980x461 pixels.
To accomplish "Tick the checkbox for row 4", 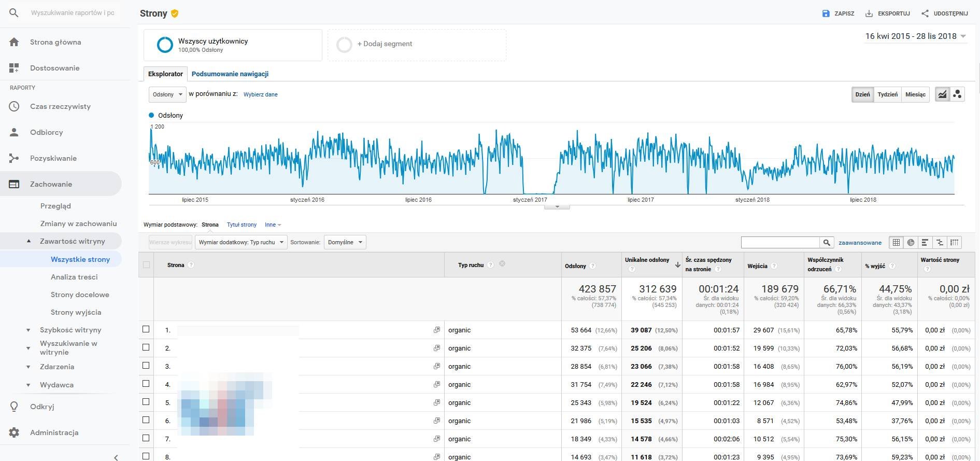I will [x=146, y=384].
